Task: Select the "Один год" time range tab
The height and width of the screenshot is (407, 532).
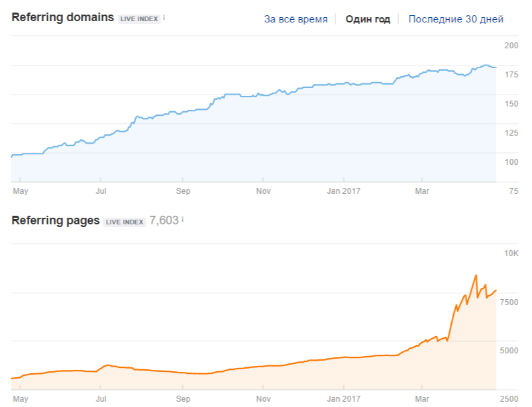Action: point(368,19)
